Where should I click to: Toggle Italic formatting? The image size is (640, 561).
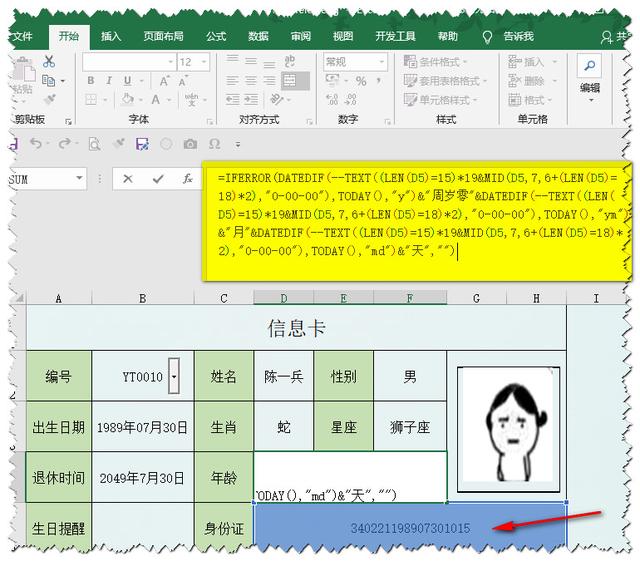point(109,80)
